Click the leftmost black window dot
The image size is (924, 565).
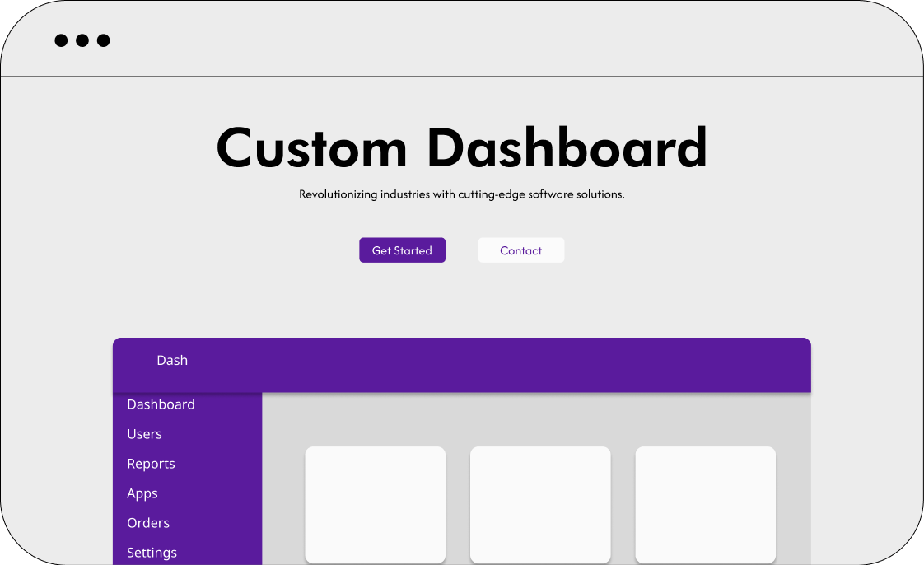pyautogui.click(x=61, y=40)
